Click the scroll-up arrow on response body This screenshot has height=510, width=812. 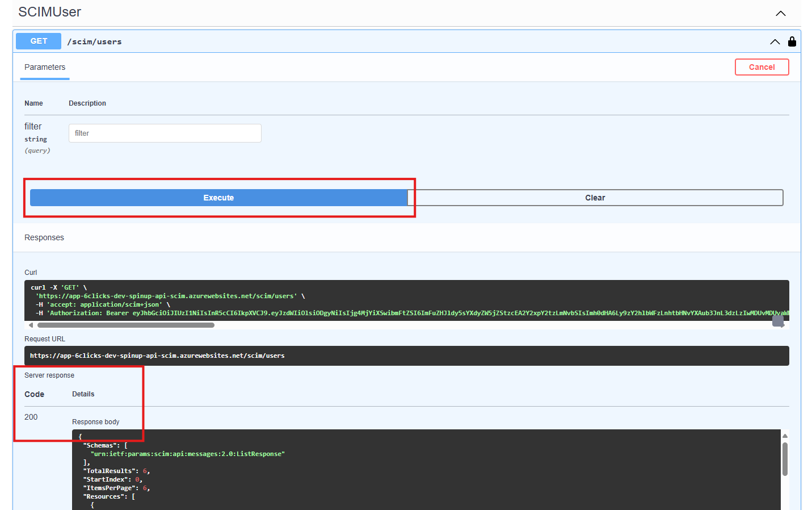[x=785, y=437]
